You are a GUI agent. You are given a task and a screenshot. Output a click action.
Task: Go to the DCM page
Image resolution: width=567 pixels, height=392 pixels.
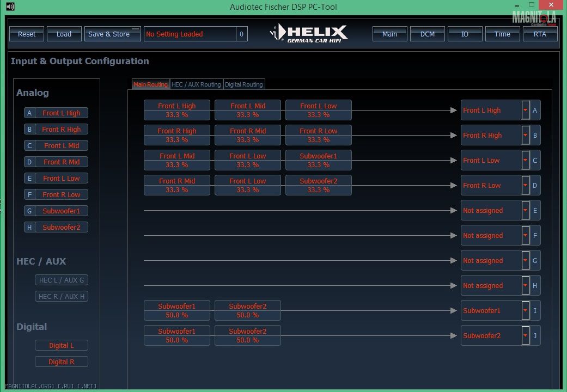pos(428,34)
